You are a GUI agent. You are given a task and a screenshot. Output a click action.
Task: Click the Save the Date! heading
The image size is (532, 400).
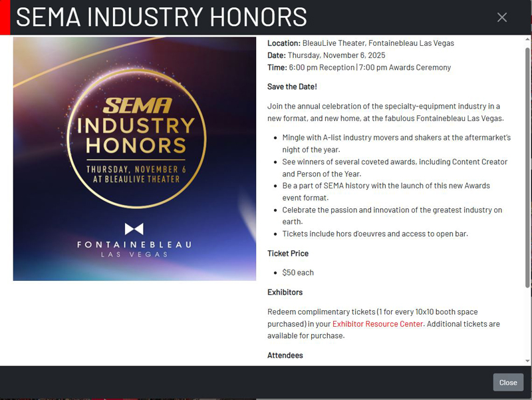click(292, 87)
